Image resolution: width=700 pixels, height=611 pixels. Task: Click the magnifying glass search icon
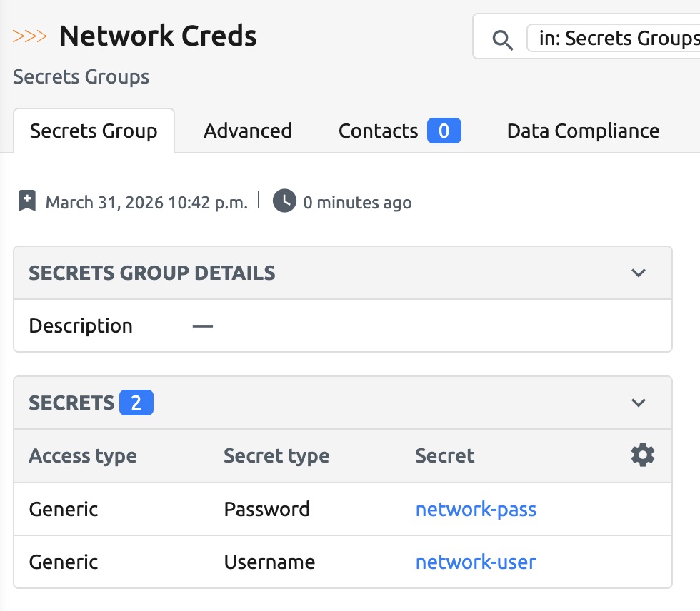tap(503, 40)
